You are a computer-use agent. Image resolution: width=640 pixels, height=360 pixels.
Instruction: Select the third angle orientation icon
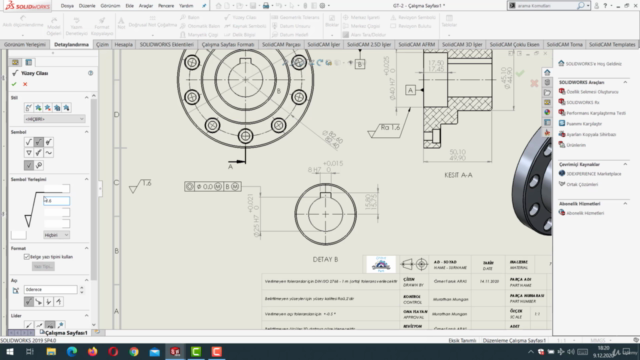(49, 302)
